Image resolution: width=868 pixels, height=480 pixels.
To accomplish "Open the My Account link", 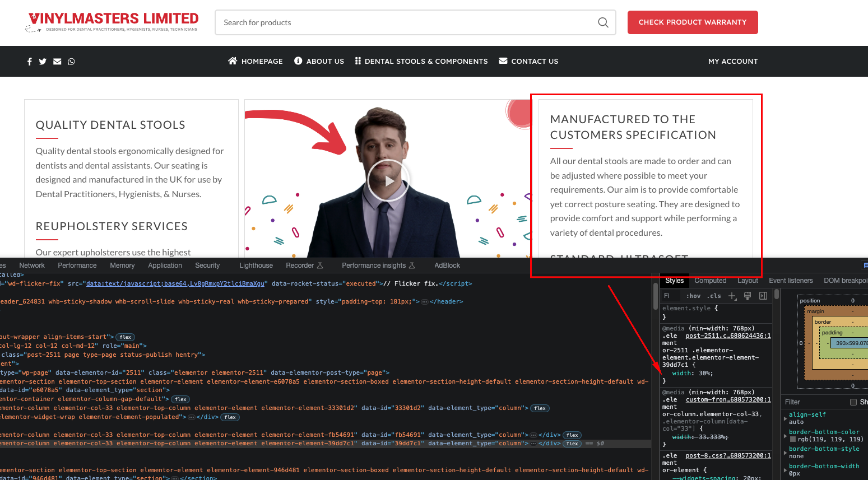I will pos(733,61).
